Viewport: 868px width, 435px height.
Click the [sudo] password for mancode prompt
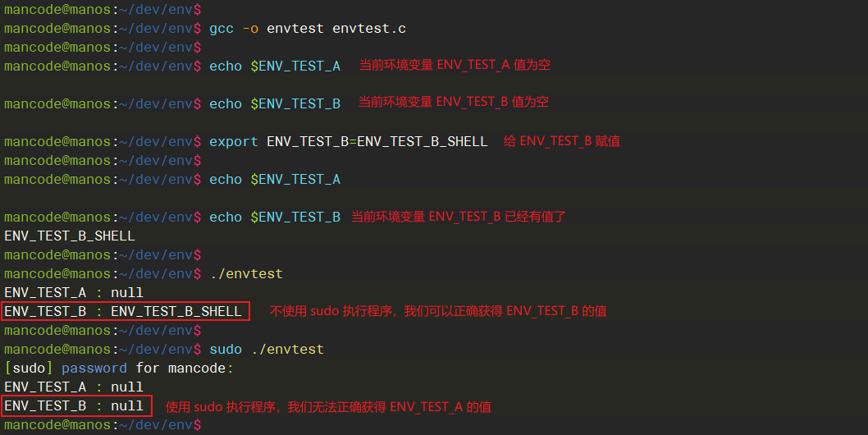pos(118,369)
